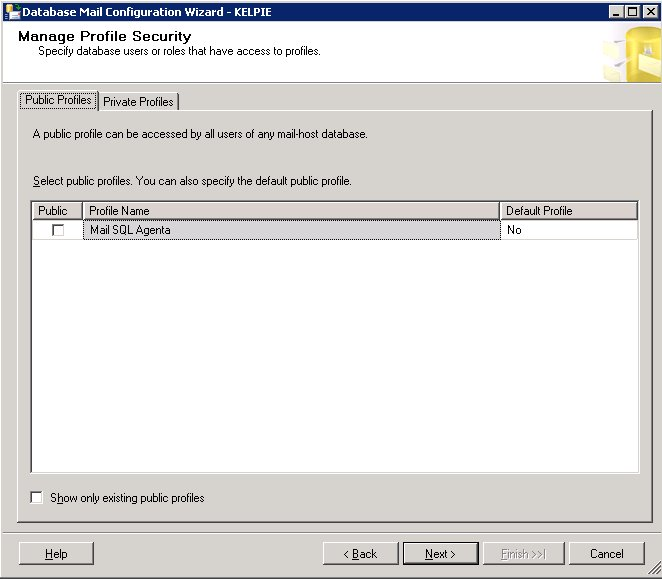Cancel the Database Mail wizard
662x579 pixels.
click(607, 554)
